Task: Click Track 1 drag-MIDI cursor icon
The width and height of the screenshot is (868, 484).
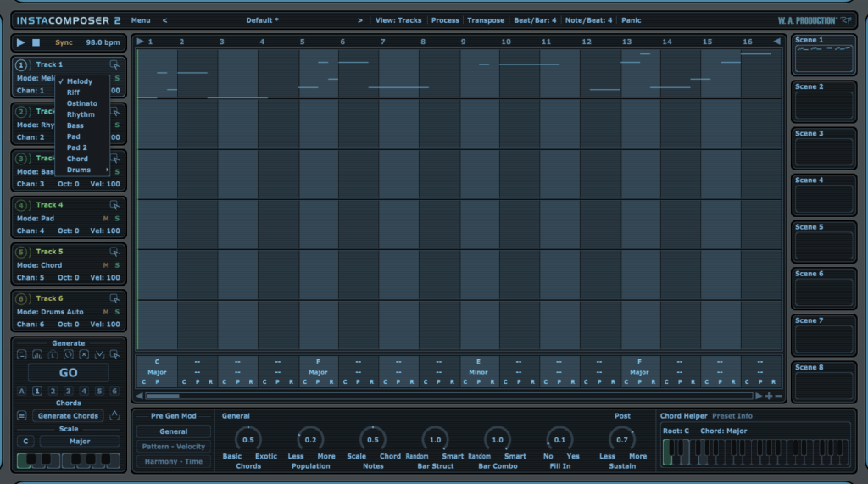Action: [x=114, y=64]
